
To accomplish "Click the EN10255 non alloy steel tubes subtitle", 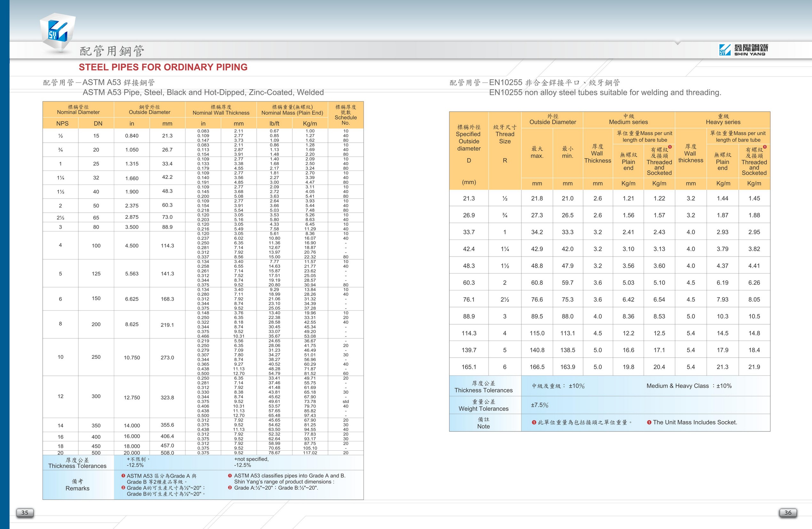I will pos(605,92).
